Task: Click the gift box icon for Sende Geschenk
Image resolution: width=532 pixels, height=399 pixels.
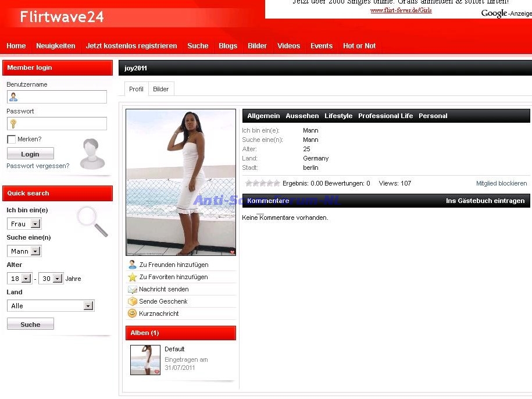Action: click(x=132, y=301)
